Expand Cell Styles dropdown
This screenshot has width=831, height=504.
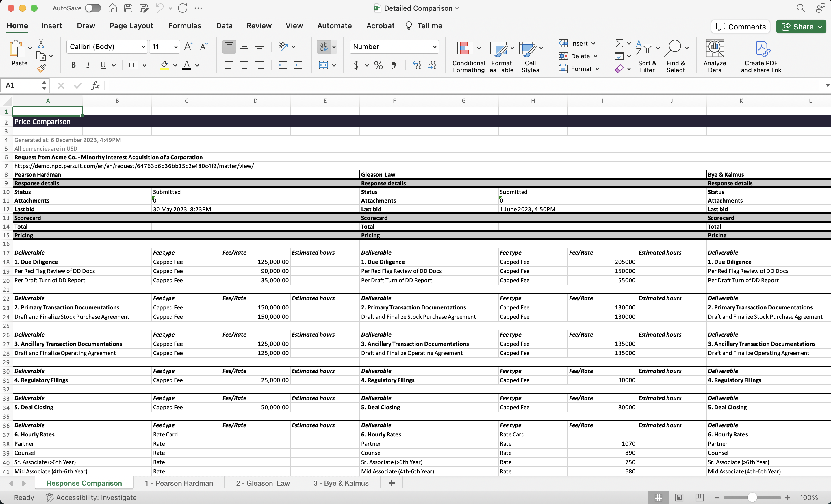(x=541, y=48)
